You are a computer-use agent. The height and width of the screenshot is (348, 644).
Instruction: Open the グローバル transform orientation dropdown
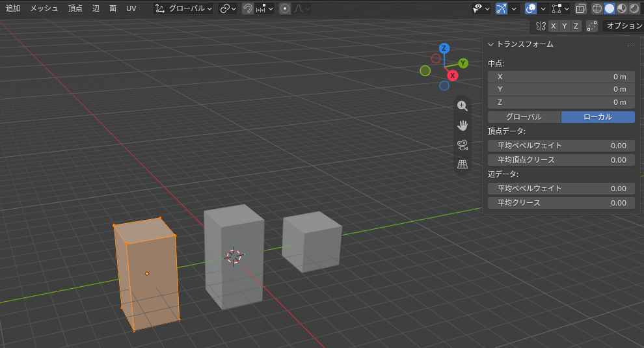click(183, 8)
